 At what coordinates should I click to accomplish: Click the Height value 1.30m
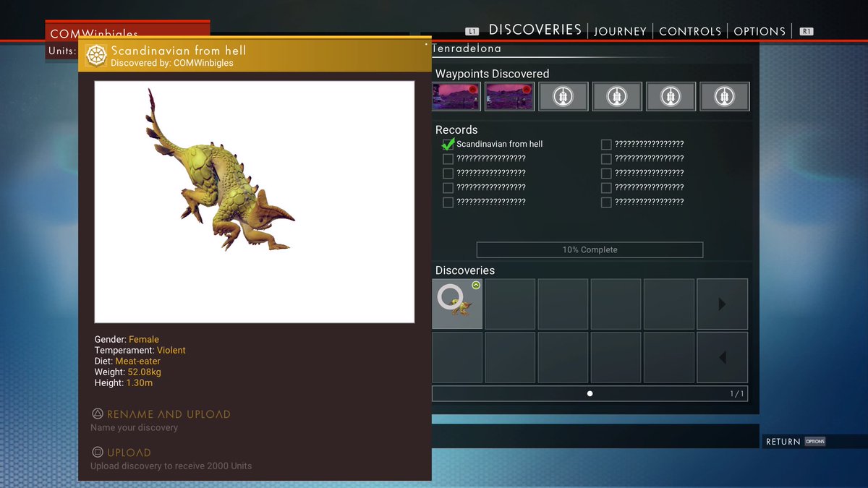(x=140, y=383)
